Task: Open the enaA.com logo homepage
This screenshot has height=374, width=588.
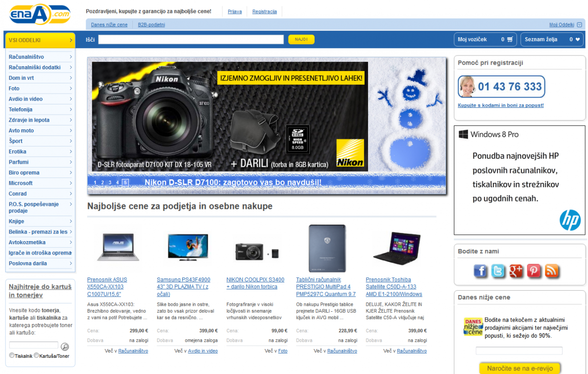Action: coord(40,14)
